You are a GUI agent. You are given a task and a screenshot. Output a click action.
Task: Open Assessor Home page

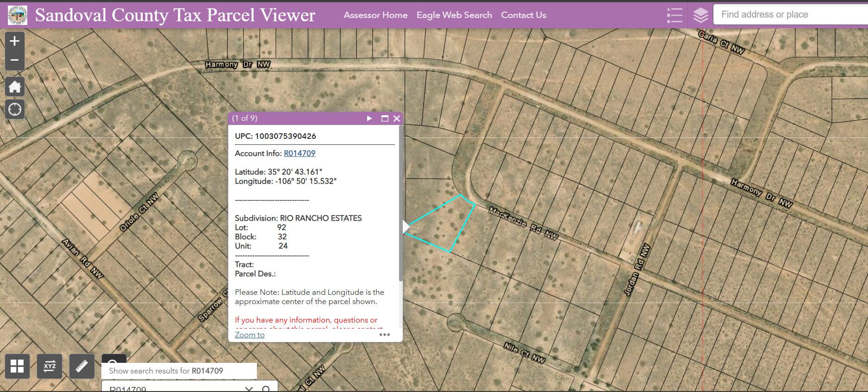point(375,15)
